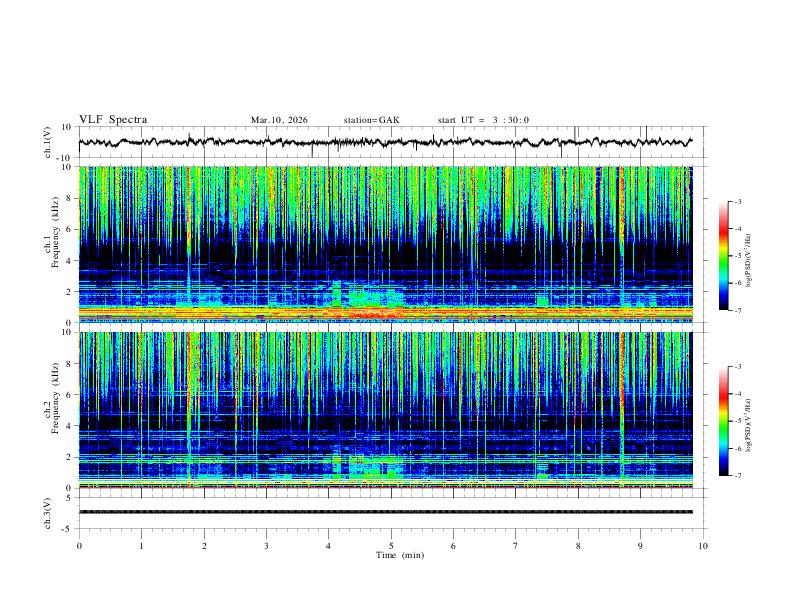Click the ch.1 spectrogram panel

[385, 244]
